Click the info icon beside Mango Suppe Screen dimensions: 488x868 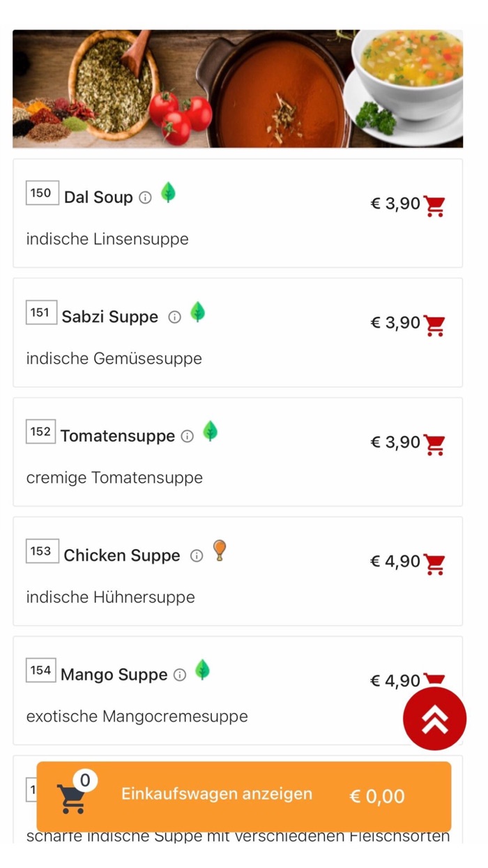tap(179, 675)
